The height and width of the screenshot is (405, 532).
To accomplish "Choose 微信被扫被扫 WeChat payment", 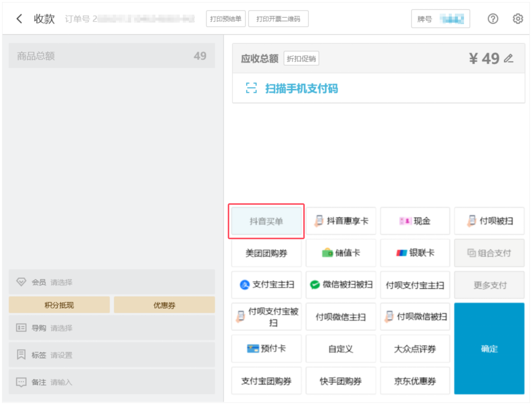I will tap(341, 285).
